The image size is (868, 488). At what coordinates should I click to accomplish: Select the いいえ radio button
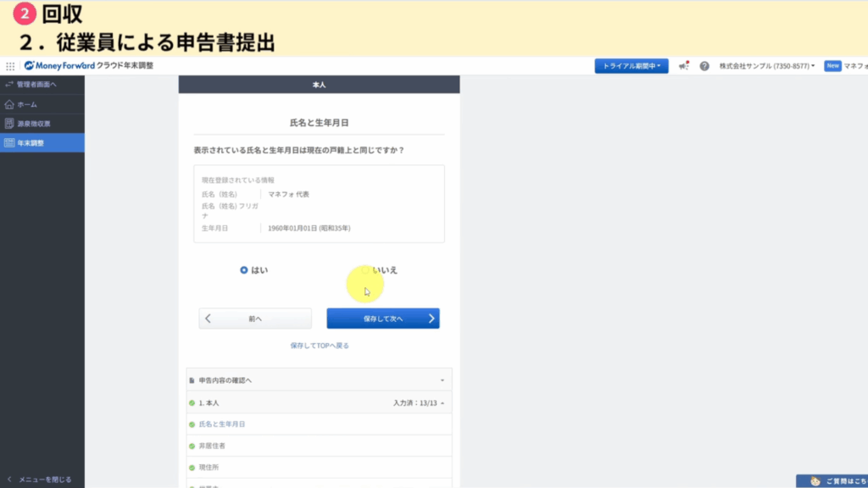pos(365,270)
